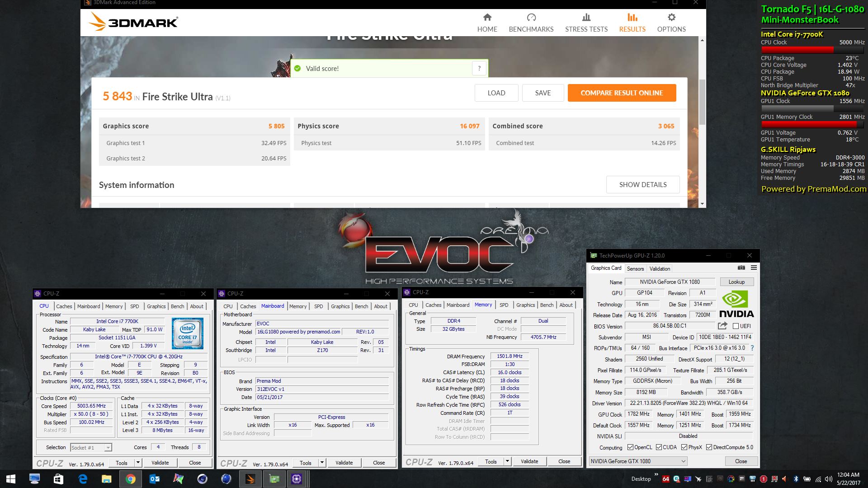This screenshot has width=868, height=488.
Task: Click the Compare Result Online button
Action: click(x=622, y=93)
